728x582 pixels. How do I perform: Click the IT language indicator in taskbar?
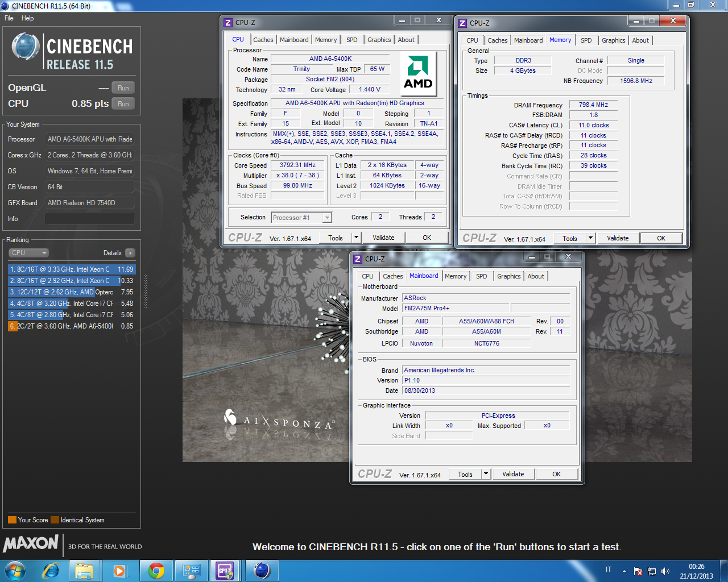pyautogui.click(x=609, y=569)
